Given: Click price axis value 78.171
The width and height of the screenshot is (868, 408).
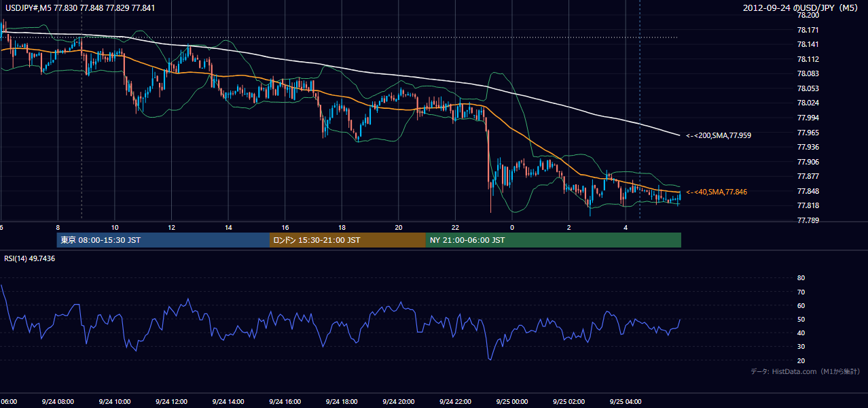Looking at the screenshot, I should coord(807,30).
